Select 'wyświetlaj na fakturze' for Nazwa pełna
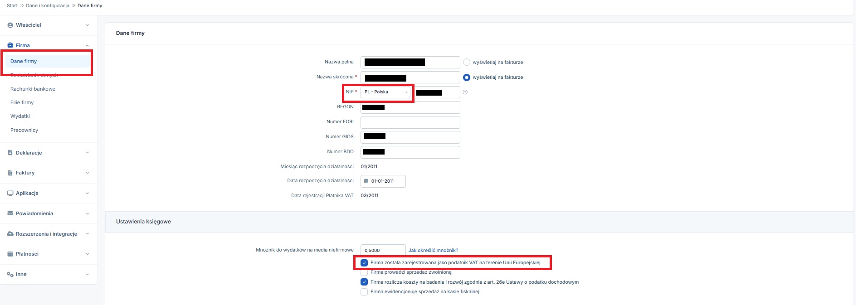The width and height of the screenshot is (868, 305). coord(466,62)
